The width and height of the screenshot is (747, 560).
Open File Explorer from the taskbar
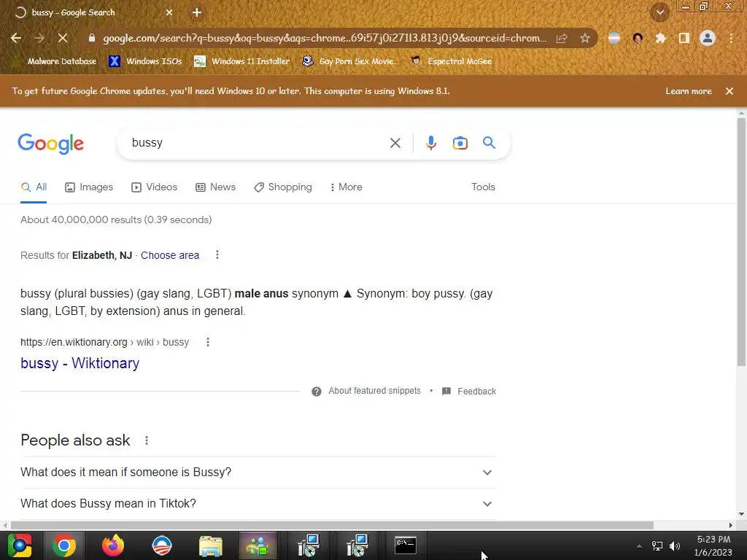(211, 545)
